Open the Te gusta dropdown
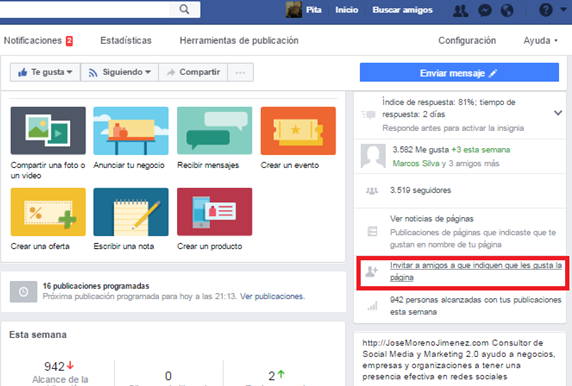The height and width of the screenshot is (386, 572). point(45,72)
